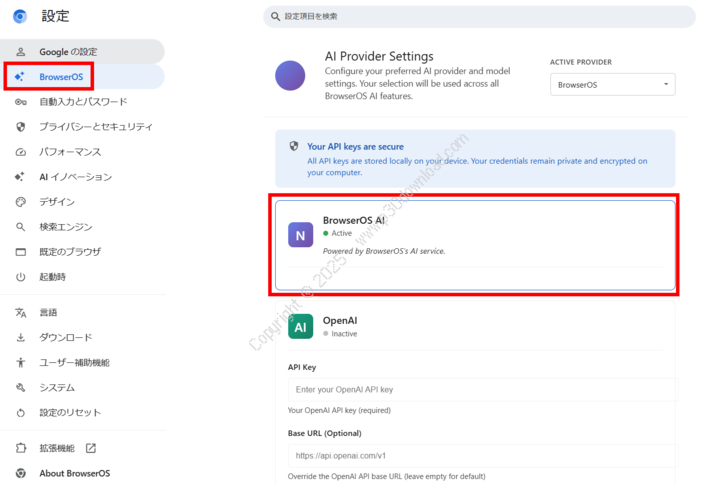
Task: Click the purple BrowserOS AI provider icon
Action: click(301, 234)
